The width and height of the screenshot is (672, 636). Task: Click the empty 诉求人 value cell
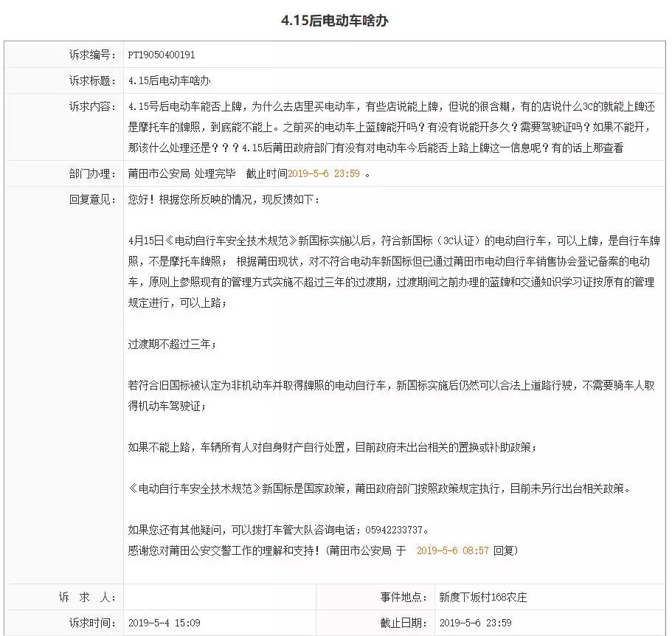click(220, 597)
